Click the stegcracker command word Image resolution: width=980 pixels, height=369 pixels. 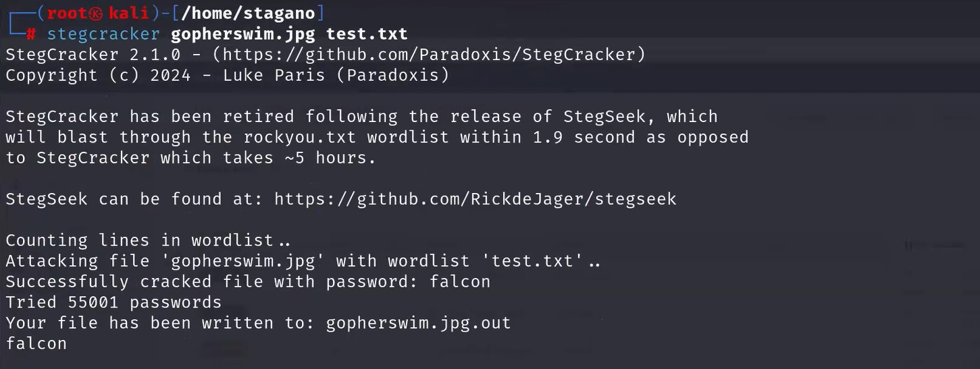pos(103,34)
